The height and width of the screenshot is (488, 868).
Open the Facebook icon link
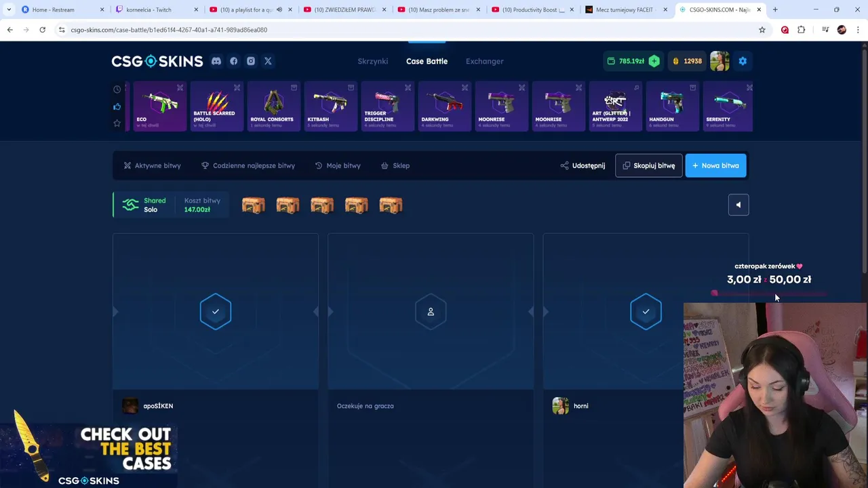[234, 61]
